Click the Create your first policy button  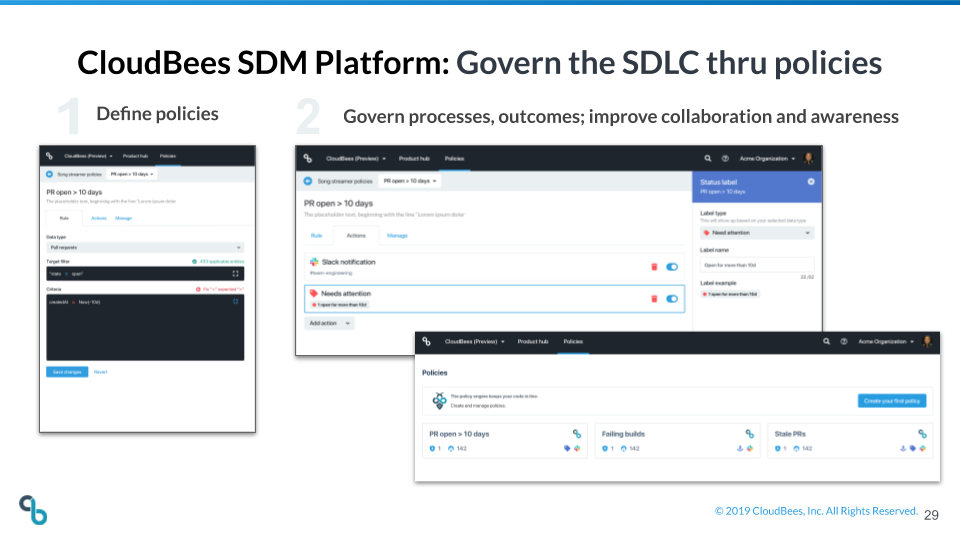(892, 401)
